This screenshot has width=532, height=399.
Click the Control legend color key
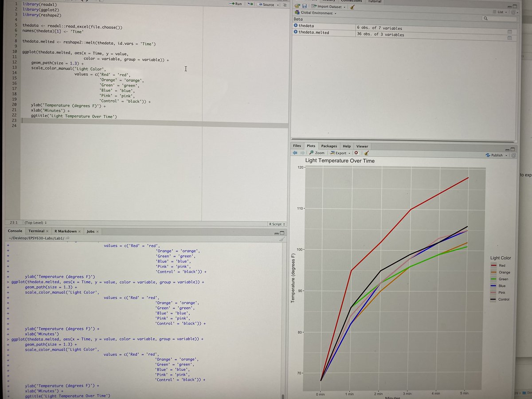click(493, 299)
